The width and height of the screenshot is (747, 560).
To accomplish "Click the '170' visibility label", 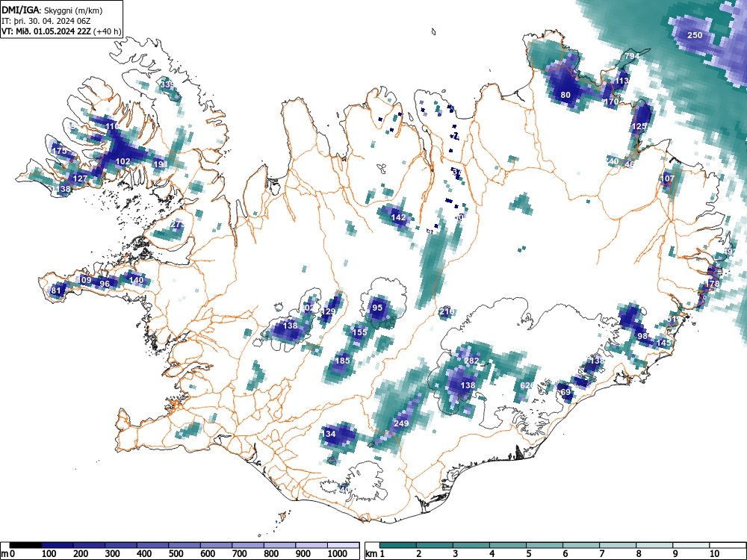I will (611, 102).
